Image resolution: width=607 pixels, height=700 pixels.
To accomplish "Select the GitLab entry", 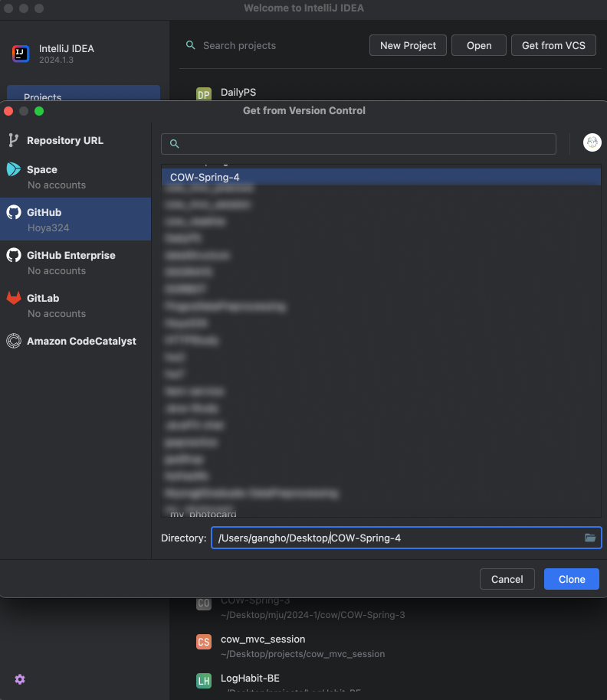I will pos(75,306).
